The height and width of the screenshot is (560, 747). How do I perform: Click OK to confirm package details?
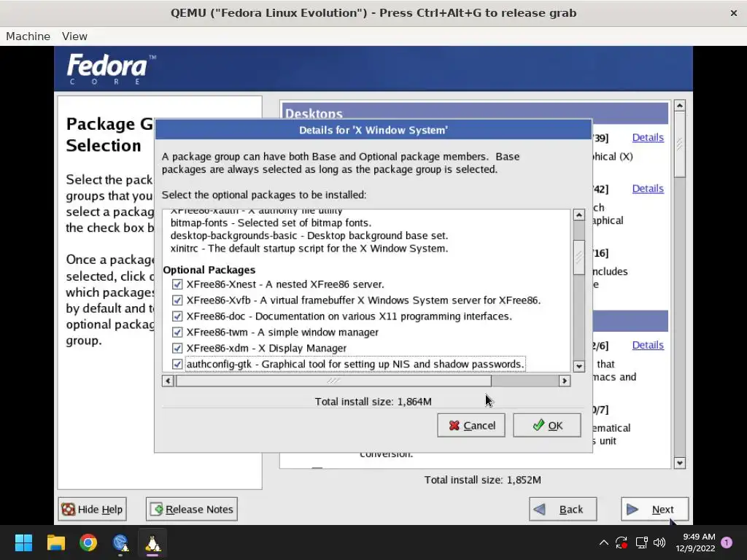(x=547, y=425)
